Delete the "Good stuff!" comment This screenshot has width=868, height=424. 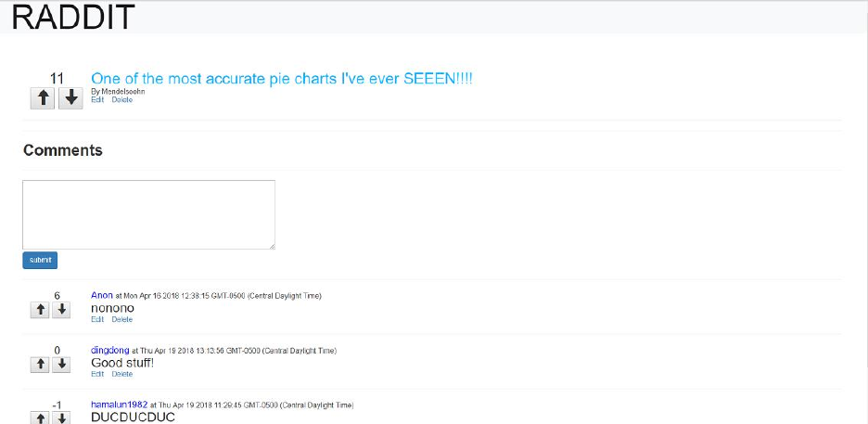point(122,374)
